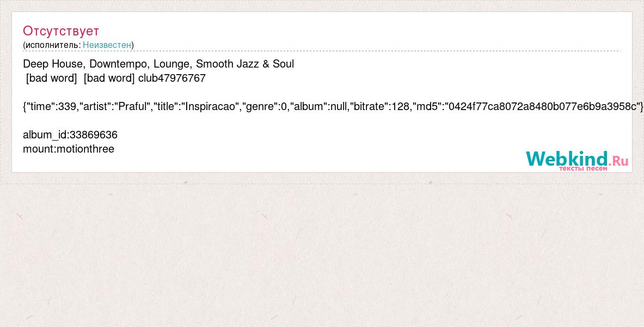Click the Deep House genre text
The image size is (644, 327).
pos(53,64)
